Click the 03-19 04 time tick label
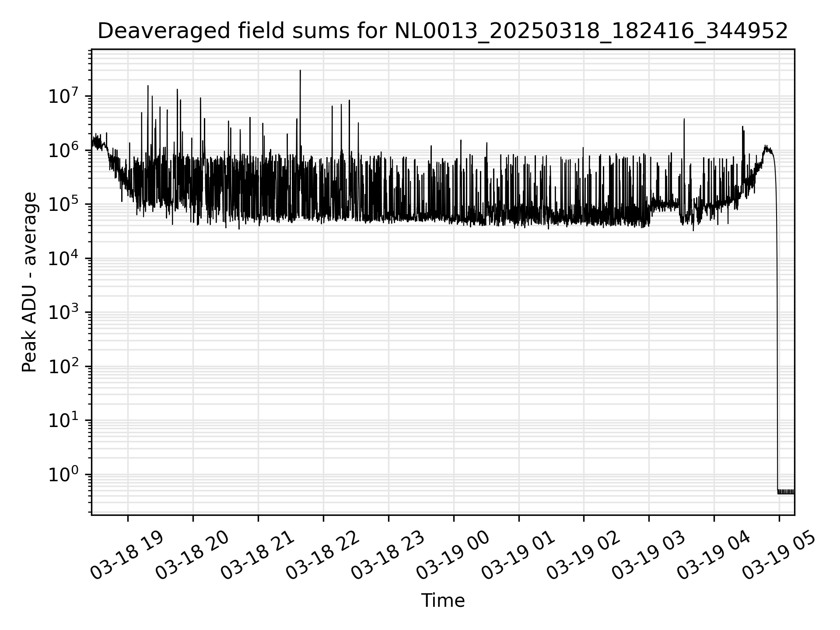Image resolution: width=840 pixels, height=630 pixels. tap(714, 555)
